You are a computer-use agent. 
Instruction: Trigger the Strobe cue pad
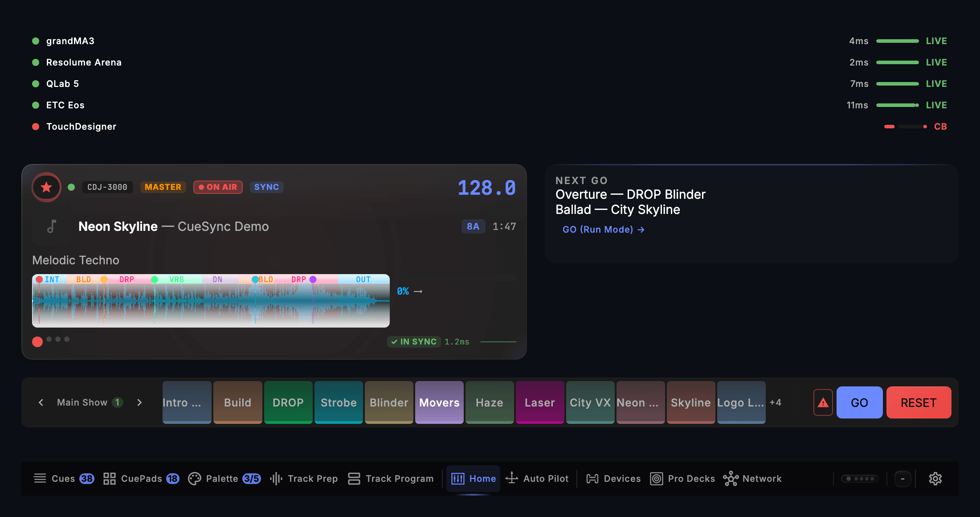[x=339, y=402]
